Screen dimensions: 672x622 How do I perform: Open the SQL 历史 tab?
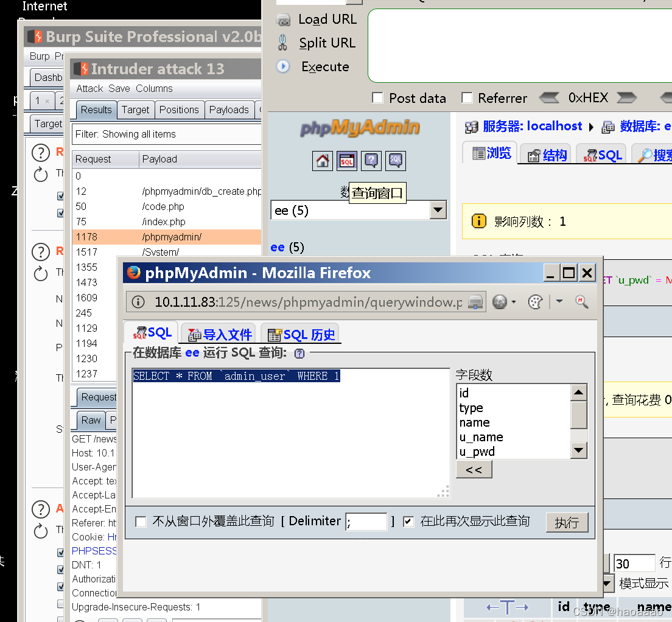(301, 335)
